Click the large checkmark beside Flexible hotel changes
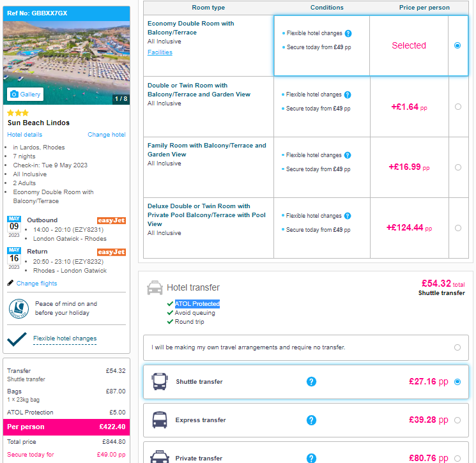 tap(17, 339)
